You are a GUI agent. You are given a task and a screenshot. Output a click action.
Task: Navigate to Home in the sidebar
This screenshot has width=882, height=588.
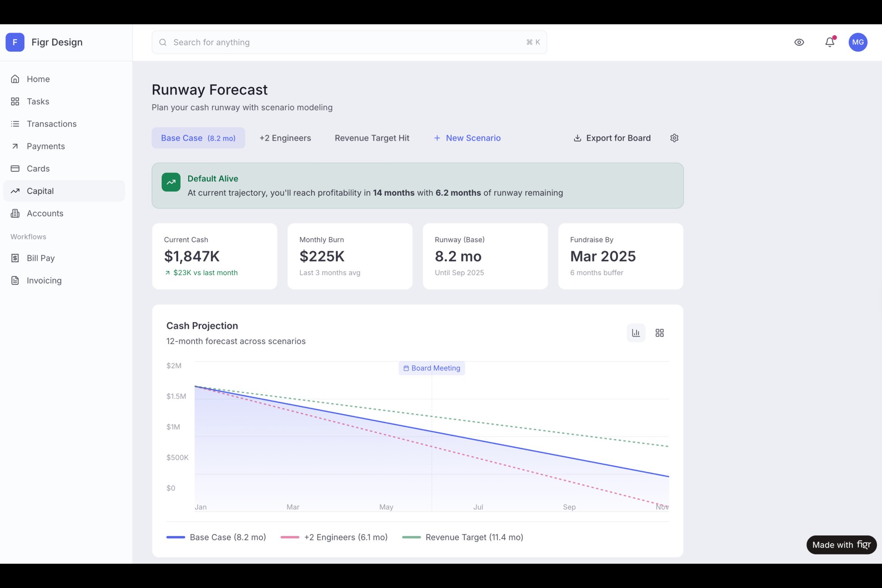tap(38, 79)
